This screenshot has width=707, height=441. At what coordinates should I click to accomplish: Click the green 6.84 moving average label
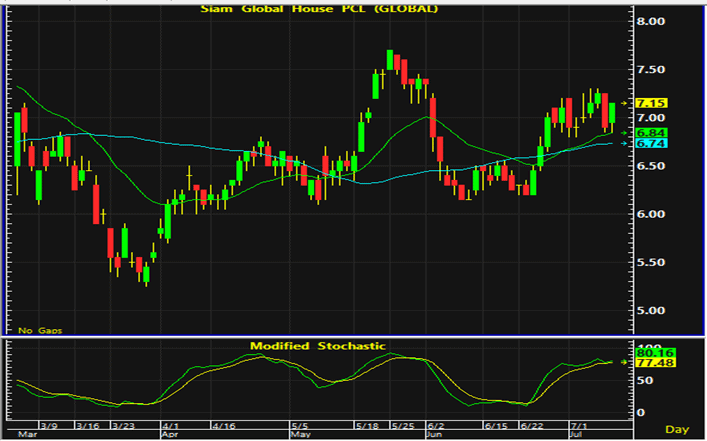pos(651,133)
